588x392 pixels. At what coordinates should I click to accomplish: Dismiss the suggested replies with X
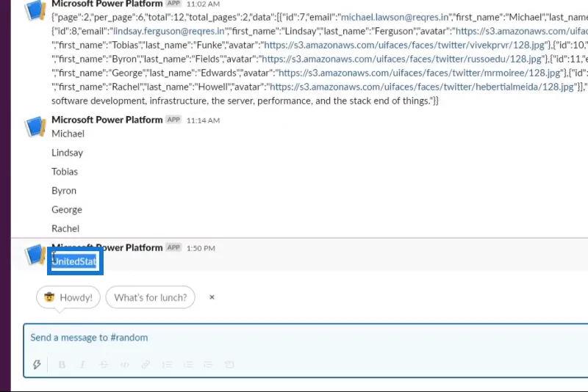click(212, 297)
